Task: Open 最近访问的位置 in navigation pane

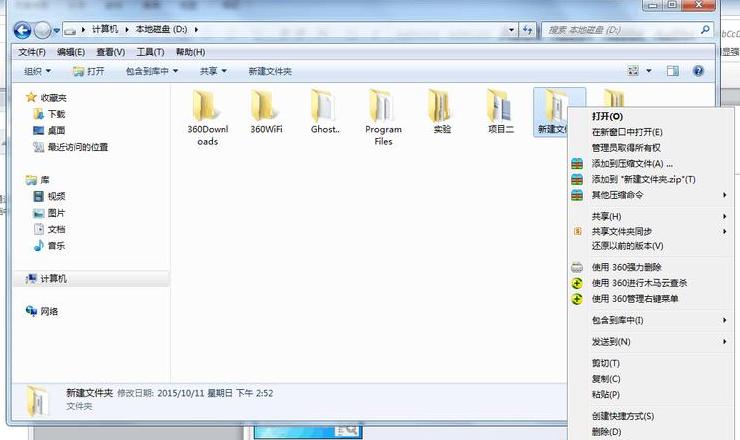Action: pos(71,147)
